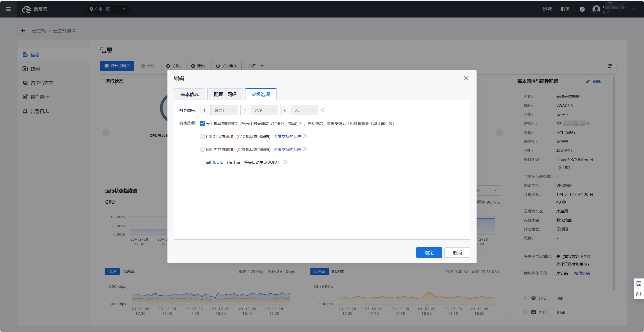Switch to 基本信息 tab
This screenshot has height=332, width=644.
[190, 94]
